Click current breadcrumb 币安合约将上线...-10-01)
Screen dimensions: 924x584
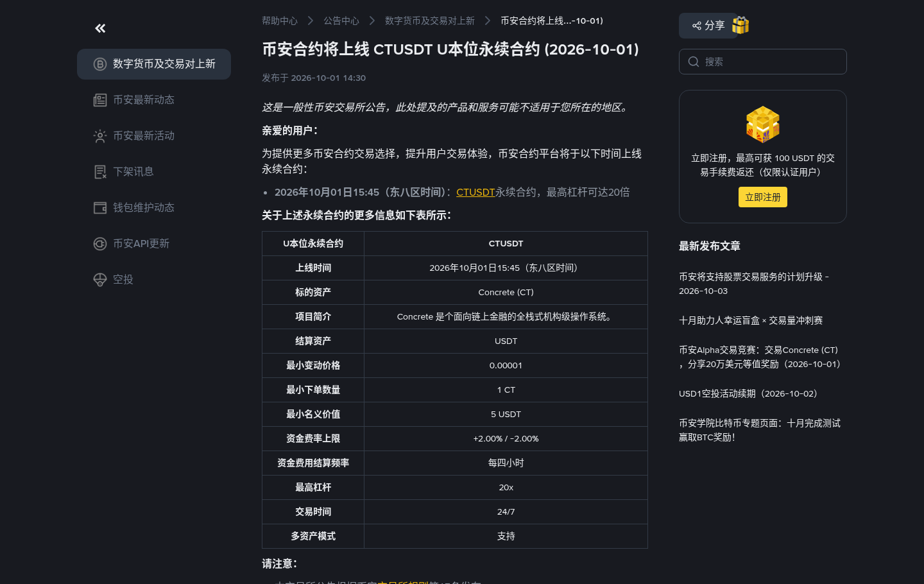pyautogui.click(x=552, y=21)
